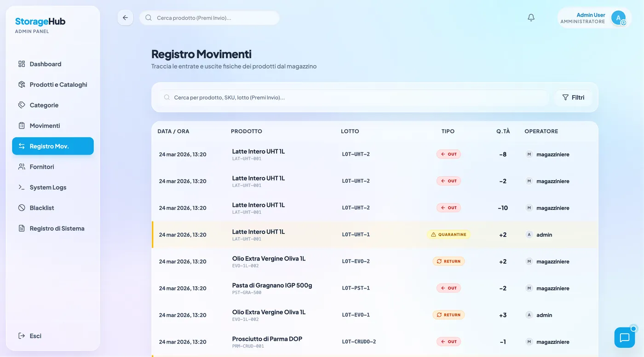Click the Fornitori people icon
The image size is (644, 357).
click(x=22, y=167)
